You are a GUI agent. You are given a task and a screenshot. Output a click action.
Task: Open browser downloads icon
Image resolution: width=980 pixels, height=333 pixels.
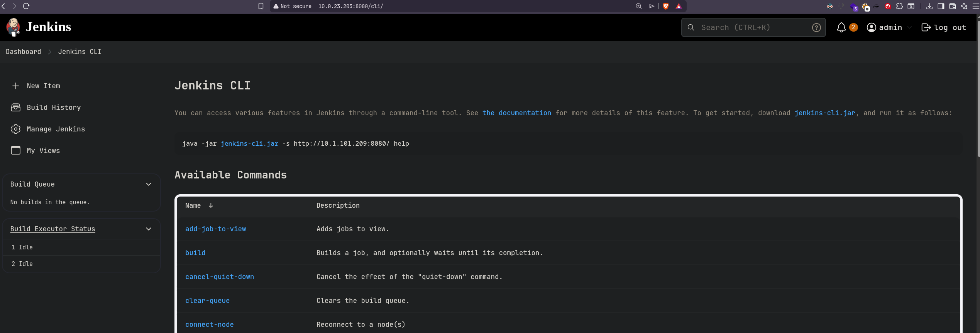point(929,6)
